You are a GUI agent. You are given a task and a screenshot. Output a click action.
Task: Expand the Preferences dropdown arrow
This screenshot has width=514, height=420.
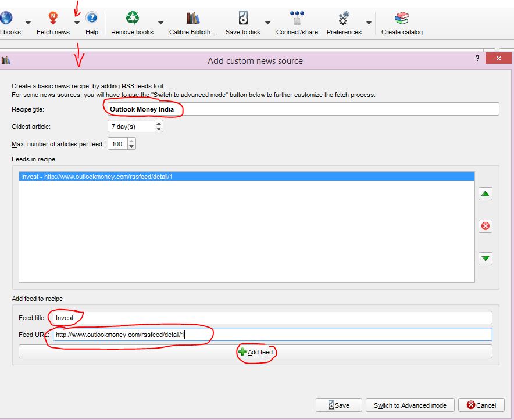[x=369, y=23]
